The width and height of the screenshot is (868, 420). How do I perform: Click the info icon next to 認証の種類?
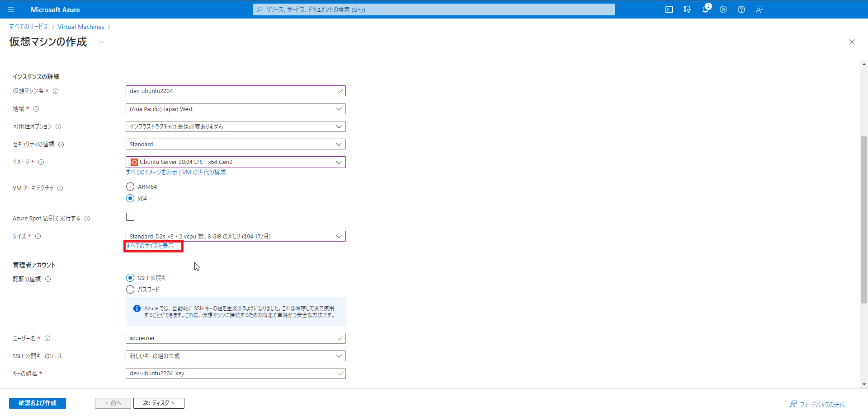coord(48,279)
